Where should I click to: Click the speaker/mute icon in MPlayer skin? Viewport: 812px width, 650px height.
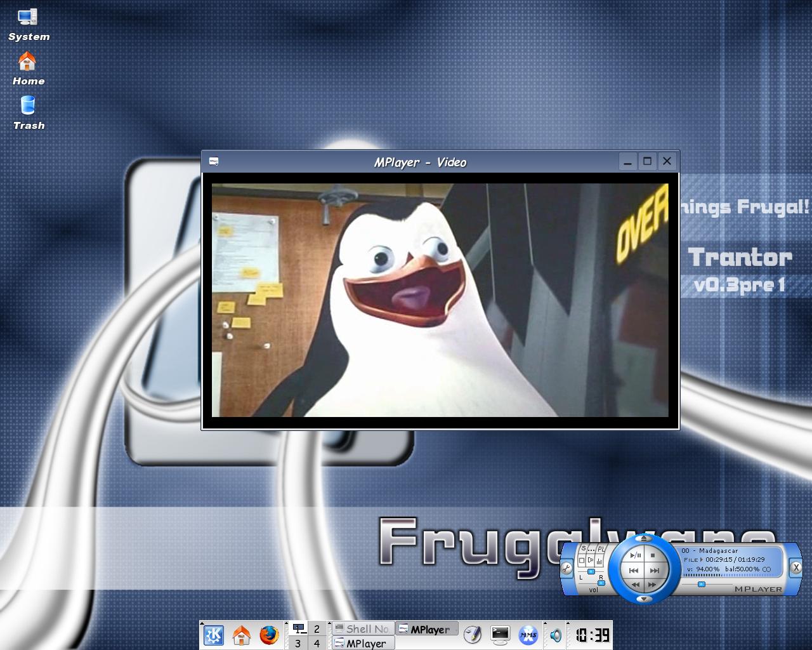[590, 560]
